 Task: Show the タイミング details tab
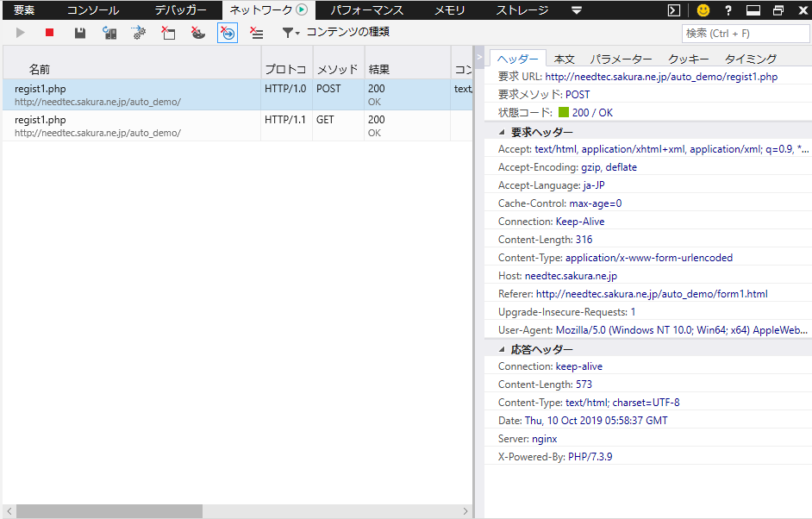click(751, 59)
